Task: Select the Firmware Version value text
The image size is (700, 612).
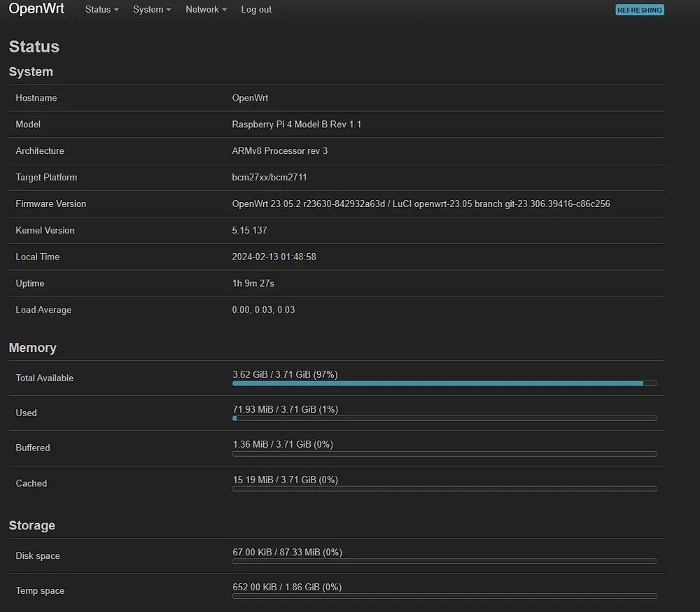Action: (x=421, y=204)
